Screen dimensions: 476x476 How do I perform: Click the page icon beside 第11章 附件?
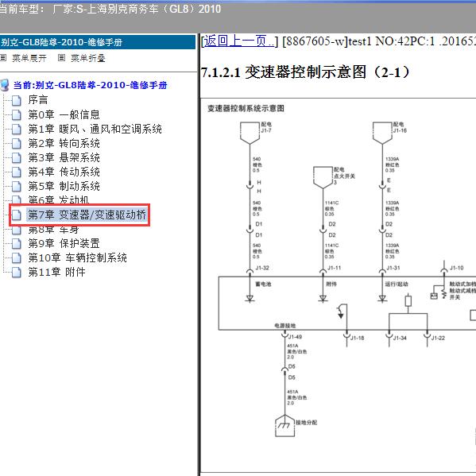(x=17, y=273)
